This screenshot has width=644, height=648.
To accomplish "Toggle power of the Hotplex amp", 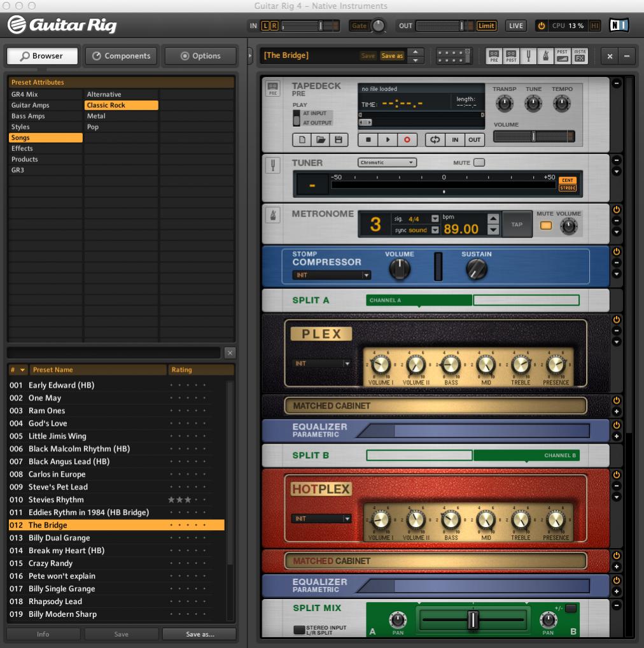I will point(617,474).
